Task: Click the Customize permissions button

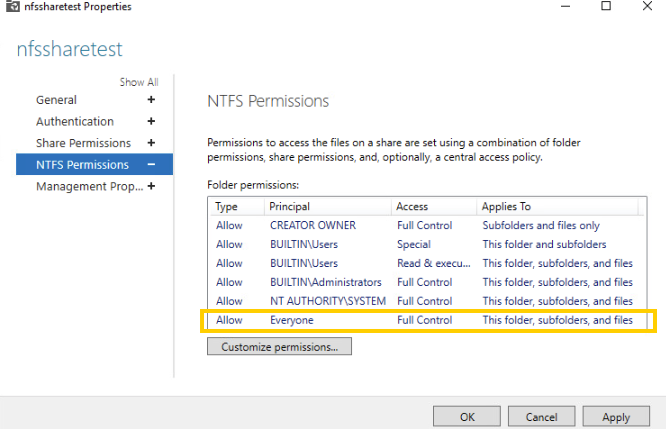Action: (279, 347)
